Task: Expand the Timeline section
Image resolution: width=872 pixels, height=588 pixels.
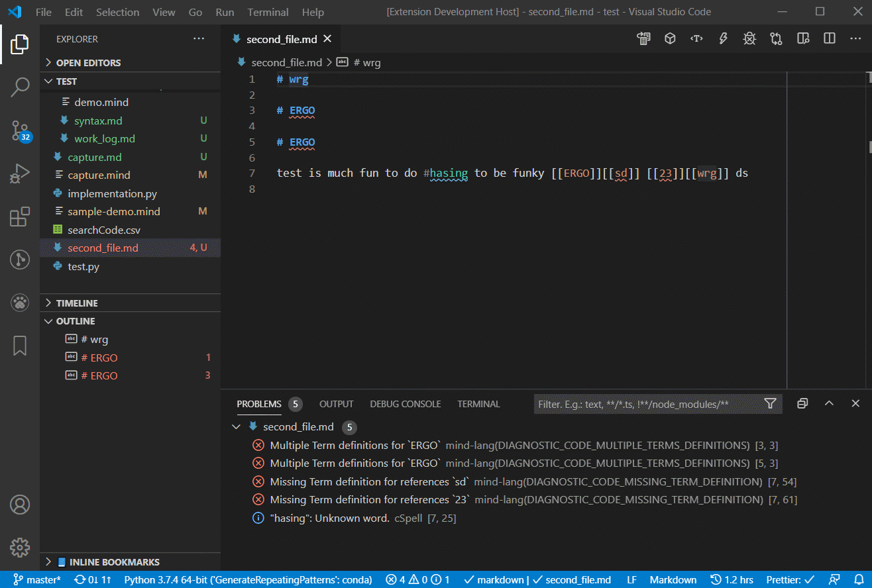Action: (77, 303)
